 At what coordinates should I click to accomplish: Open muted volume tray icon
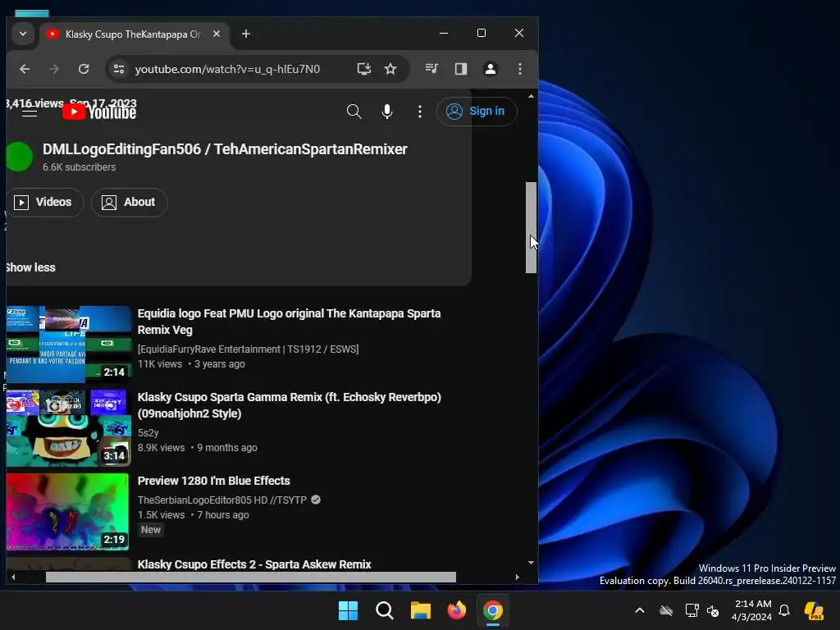[x=713, y=610]
